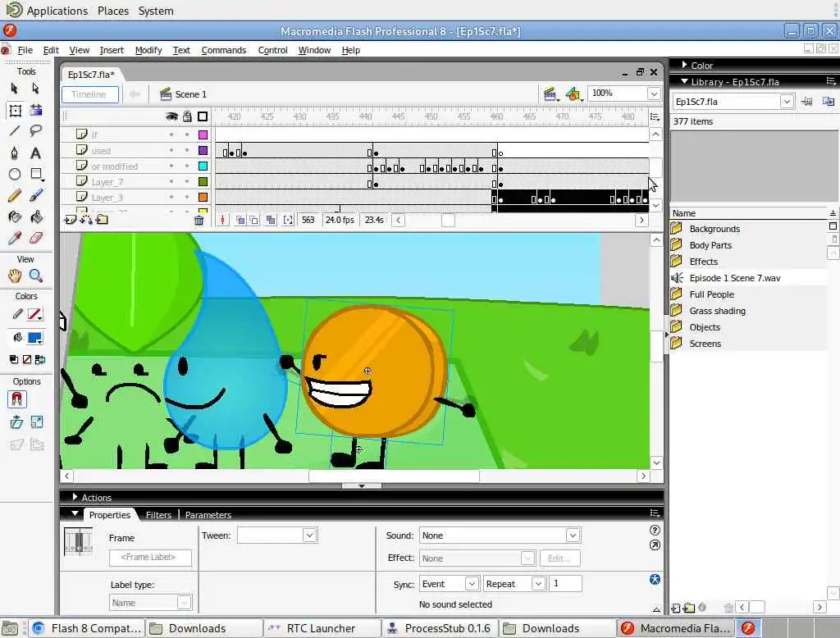Select the Paint Bucket tool

tap(36, 217)
